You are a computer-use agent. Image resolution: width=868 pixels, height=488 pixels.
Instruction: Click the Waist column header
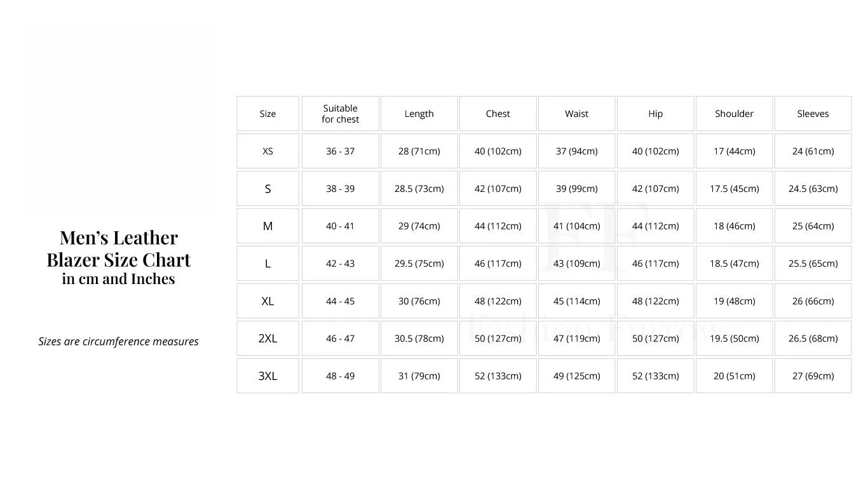(576, 114)
